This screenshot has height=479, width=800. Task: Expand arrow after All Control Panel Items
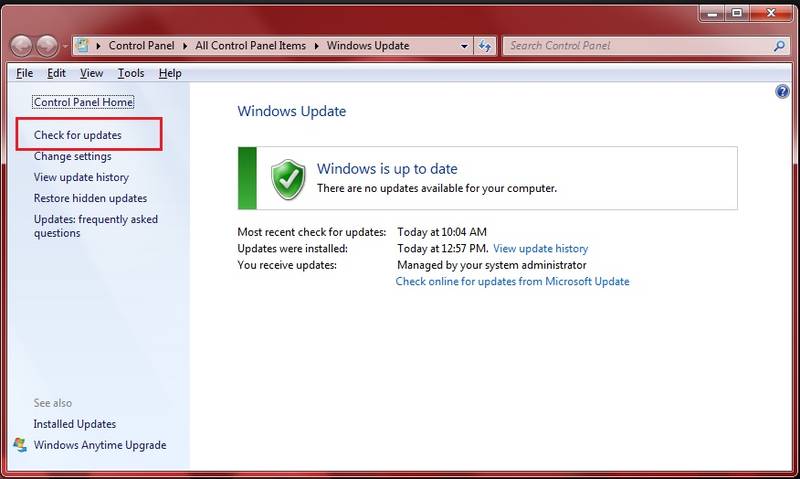point(316,46)
